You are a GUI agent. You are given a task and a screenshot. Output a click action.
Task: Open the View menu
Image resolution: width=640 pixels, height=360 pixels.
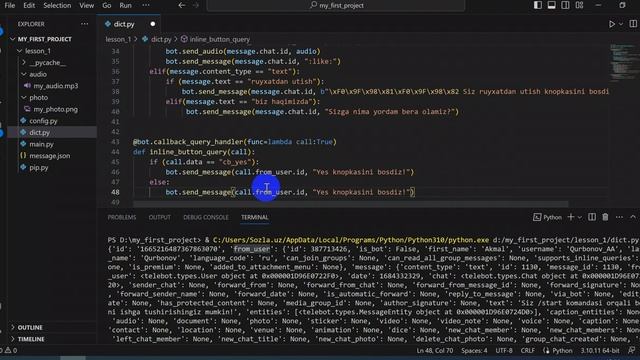point(86,5)
